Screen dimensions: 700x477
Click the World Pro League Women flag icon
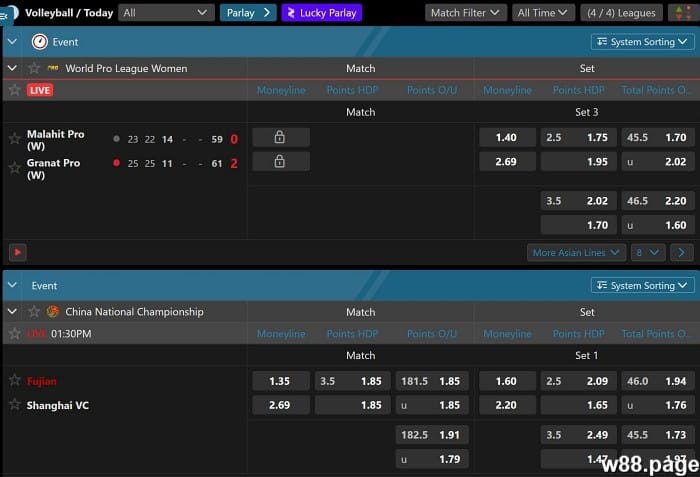coord(53,68)
